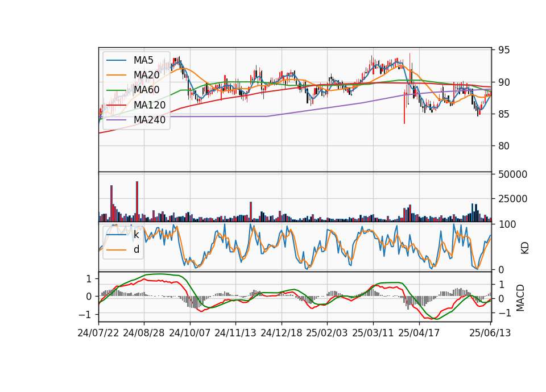Click the d legend entry in KD panel

tap(136, 249)
